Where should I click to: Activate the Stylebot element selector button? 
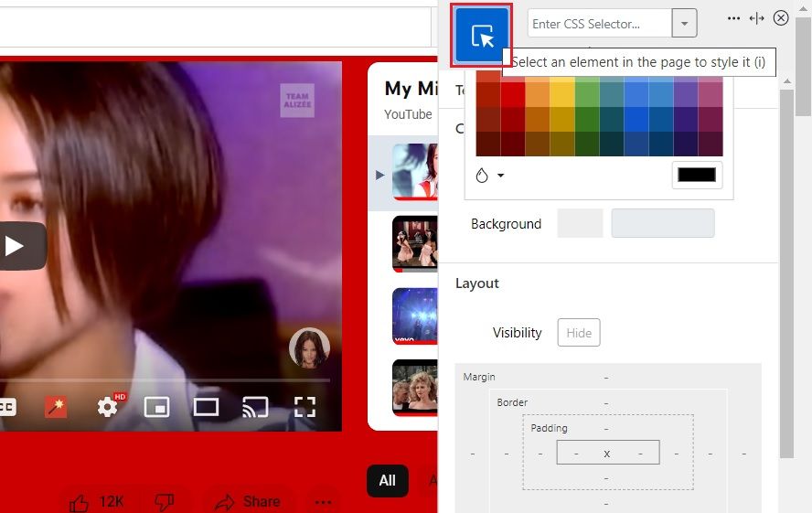pyautogui.click(x=482, y=35)
